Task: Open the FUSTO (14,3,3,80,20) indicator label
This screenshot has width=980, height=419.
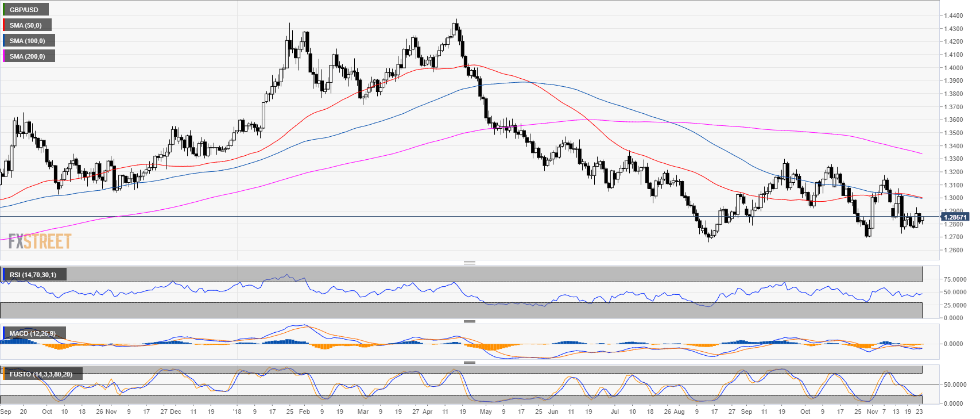Action: [x=41, y=374]
